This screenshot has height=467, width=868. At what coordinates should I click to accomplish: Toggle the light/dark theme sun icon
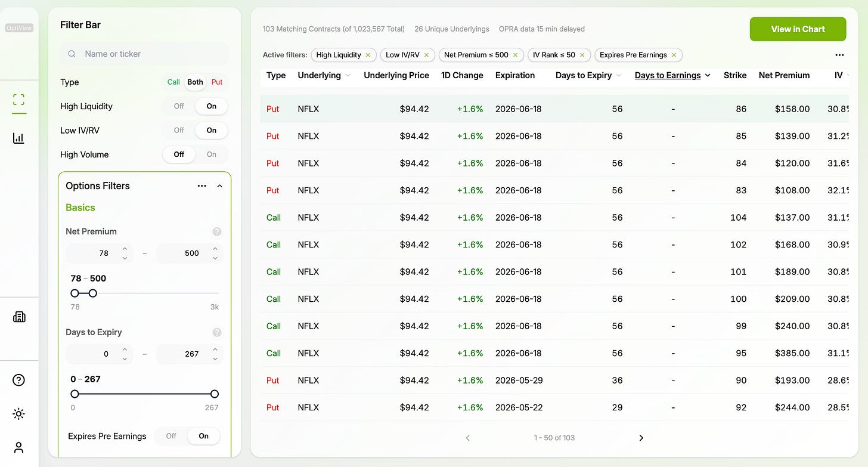tap(19, 414)
